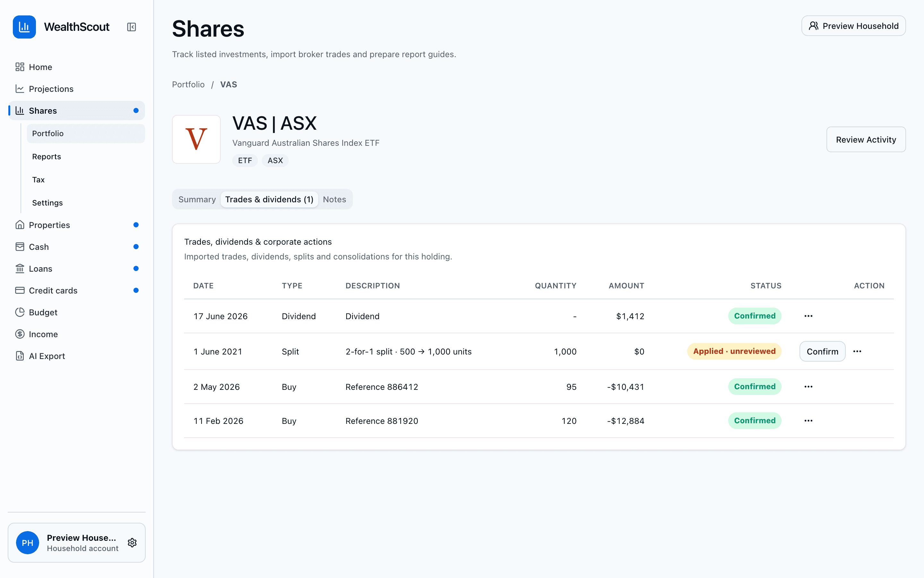Open more options for the split row
Image resolution: width=924 pixels, height=578 pixels.
[x=857, y=351]
